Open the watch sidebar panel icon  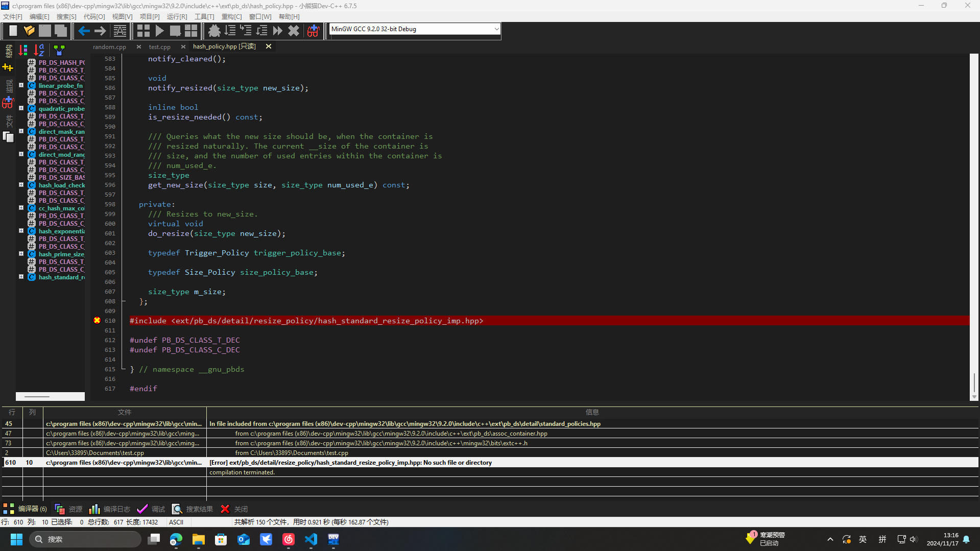point(8,102)
